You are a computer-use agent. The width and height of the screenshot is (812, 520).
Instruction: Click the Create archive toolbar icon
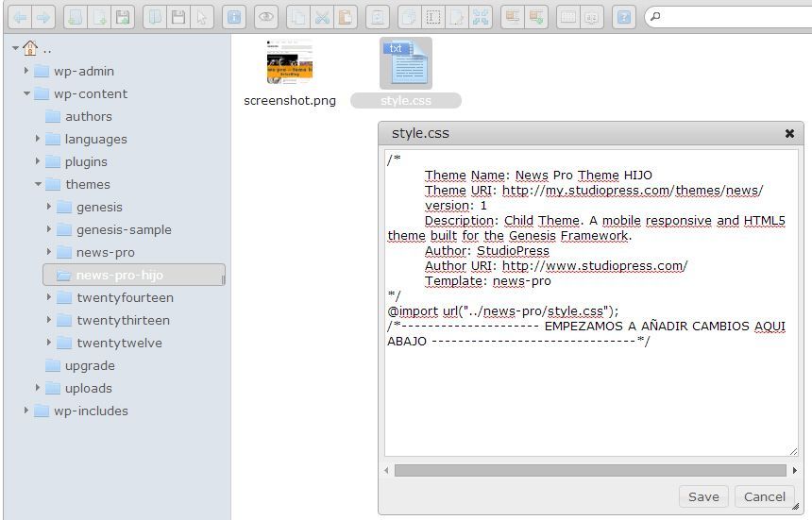tap(536, 18)
